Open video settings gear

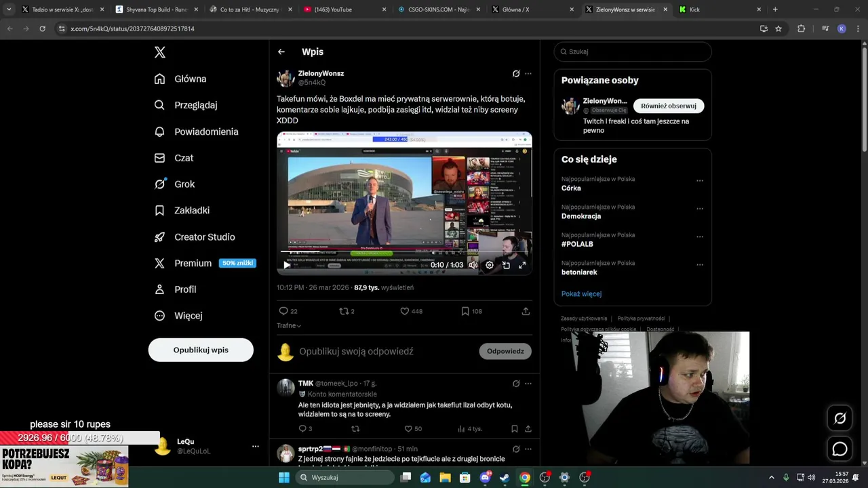click(x=490, y=265)
